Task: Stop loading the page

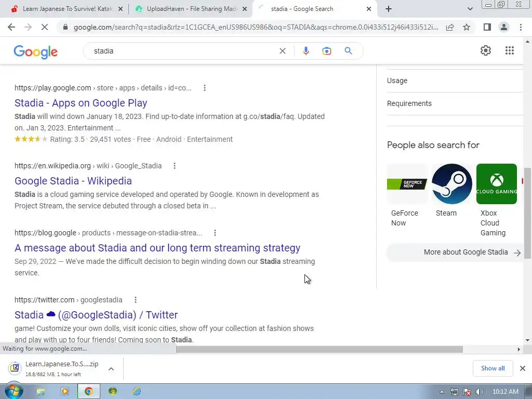Action: (x=45, y=27)
